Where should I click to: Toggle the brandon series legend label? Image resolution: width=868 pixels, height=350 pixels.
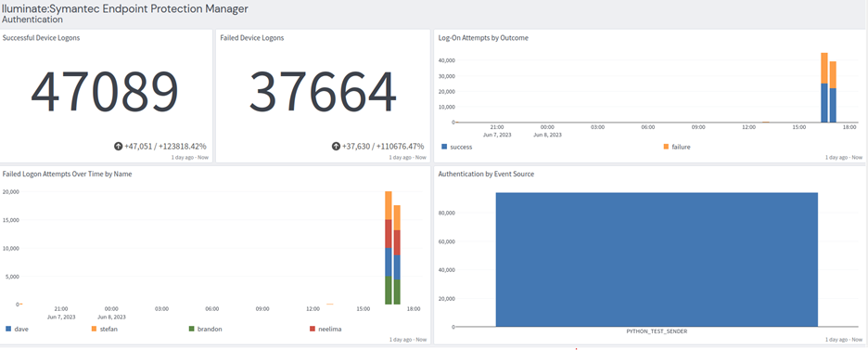pyautogui.click(x=210, y=329)
